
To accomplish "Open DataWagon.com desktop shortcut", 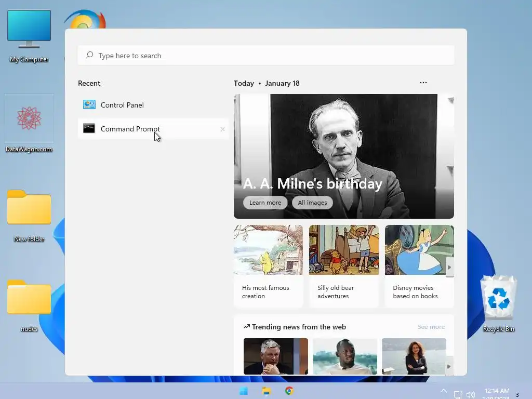I will point(29,124).
